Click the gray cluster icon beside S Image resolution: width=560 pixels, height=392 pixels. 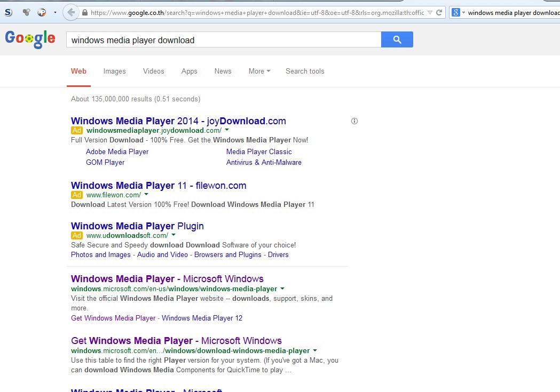click(26, 12)
